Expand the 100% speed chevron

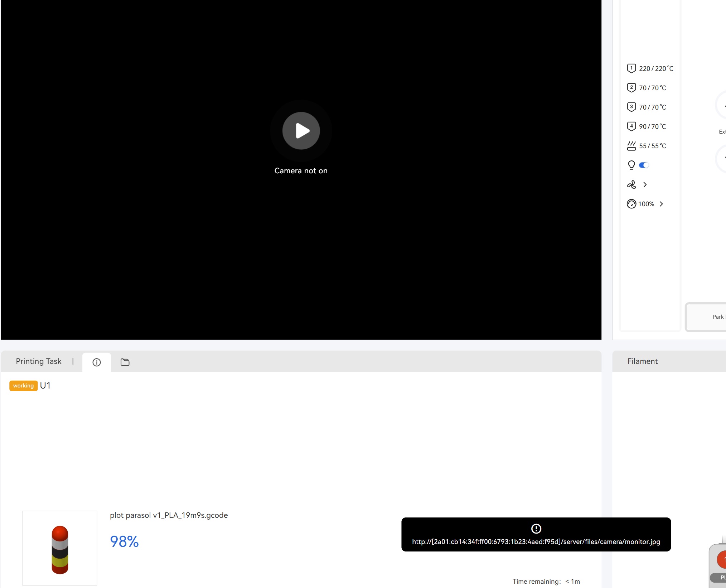pyautogui.click(x=661, y=204)
